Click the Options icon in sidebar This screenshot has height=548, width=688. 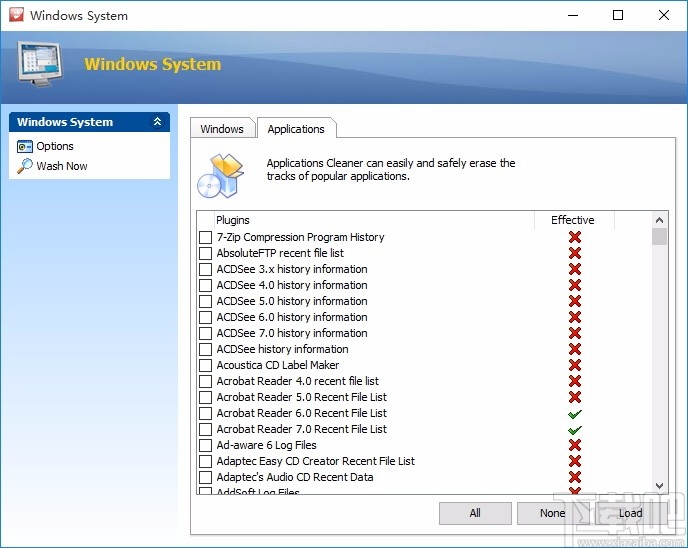25,146
